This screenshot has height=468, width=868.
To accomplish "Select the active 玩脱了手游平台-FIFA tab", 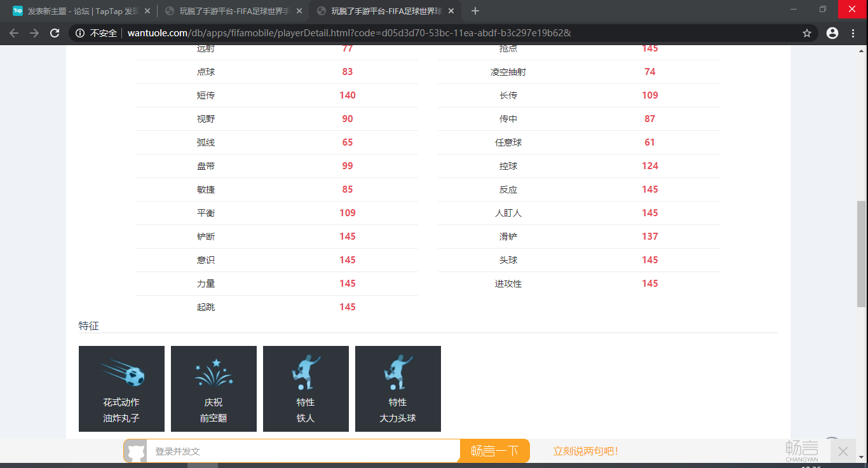I will pos(385,11).
